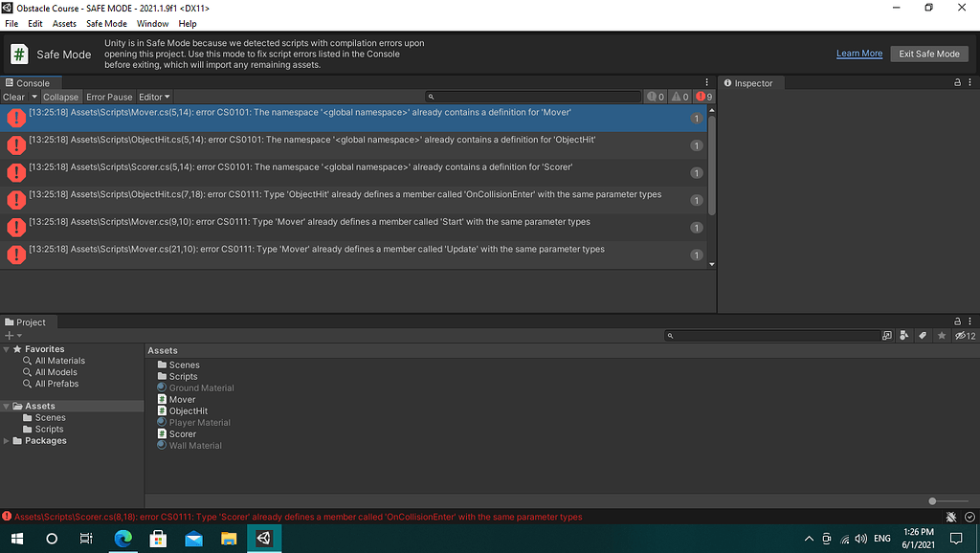Screen dimensions: 980x553
Task: Toggle Error Pause in Console toolbar
Action: [x=109, y=97]
